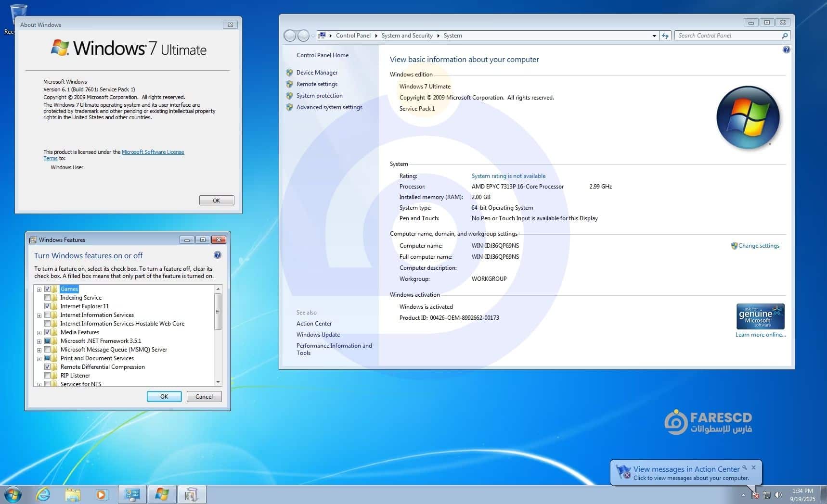Open Device Manager link

click(x=317, y=73)
